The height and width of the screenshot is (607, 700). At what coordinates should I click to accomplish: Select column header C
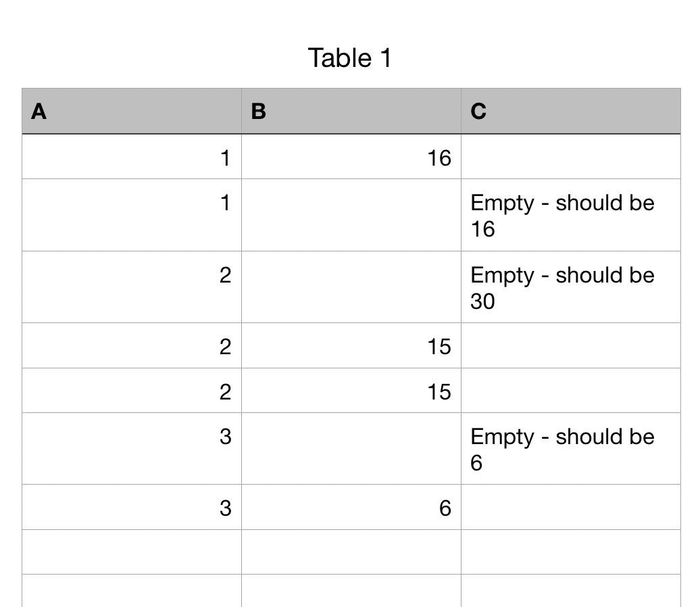(x=571, y=111)
